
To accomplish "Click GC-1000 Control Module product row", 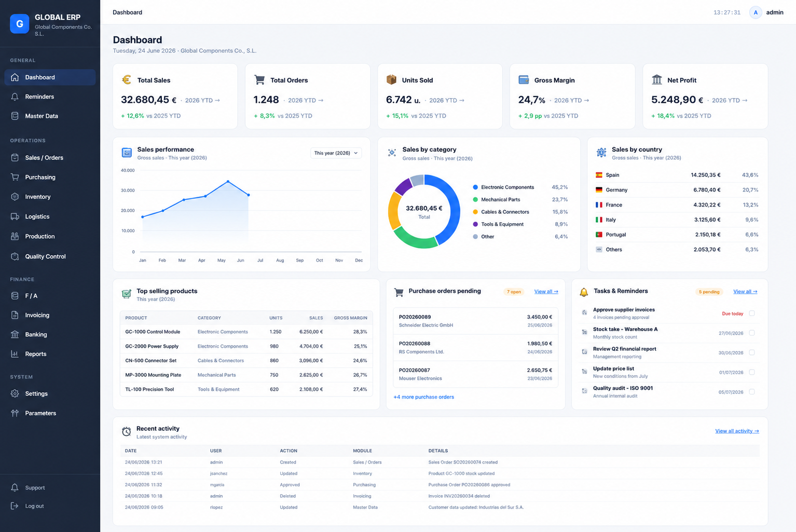I will click(246, 332).
